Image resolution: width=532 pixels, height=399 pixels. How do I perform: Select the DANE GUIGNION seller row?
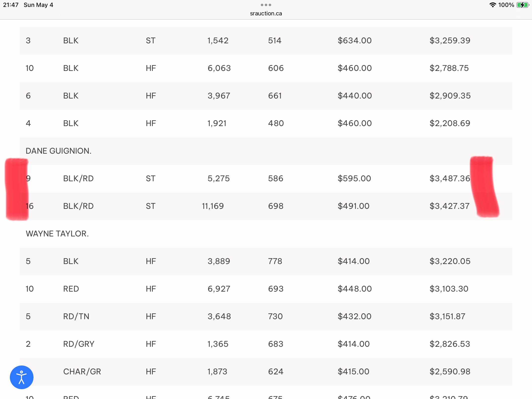pyautogui.click(x=266, y=151)
